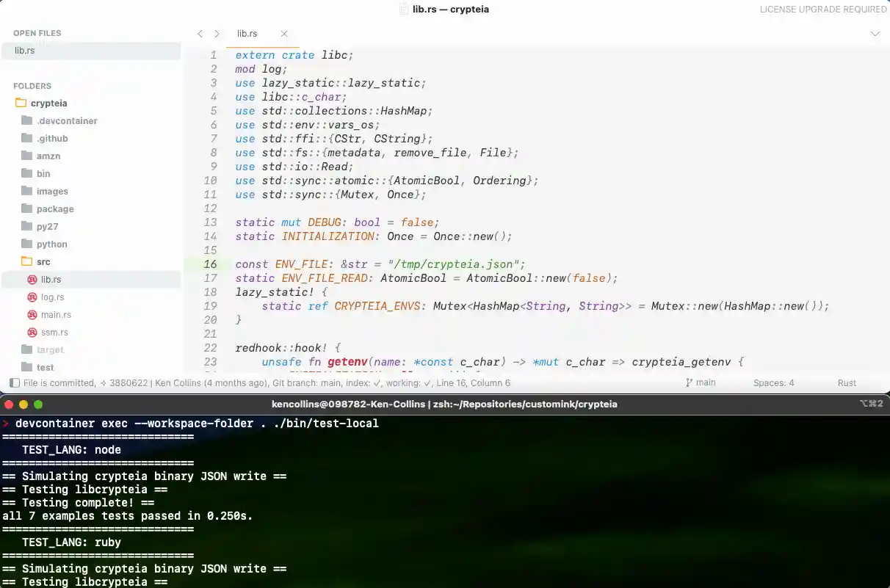This screenshot has height=588, width=890.
Task: Switch to the lib.rs editor tab
Action: click(247, 33)
